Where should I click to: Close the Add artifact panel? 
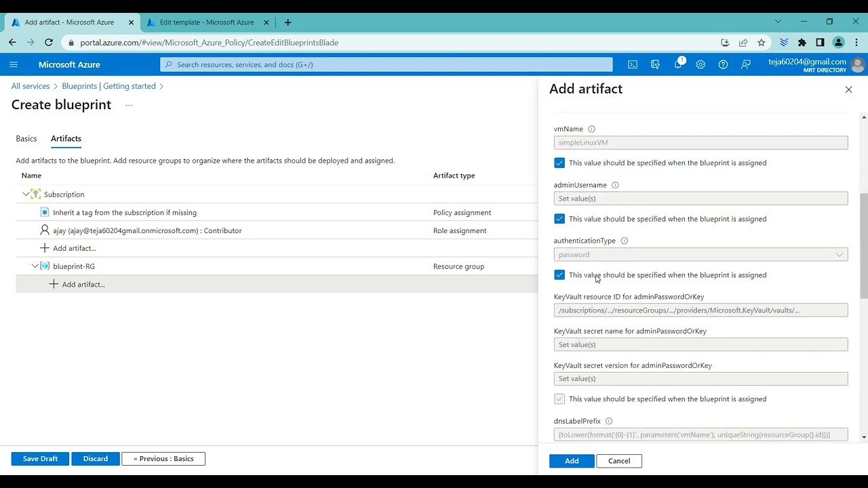848,89
